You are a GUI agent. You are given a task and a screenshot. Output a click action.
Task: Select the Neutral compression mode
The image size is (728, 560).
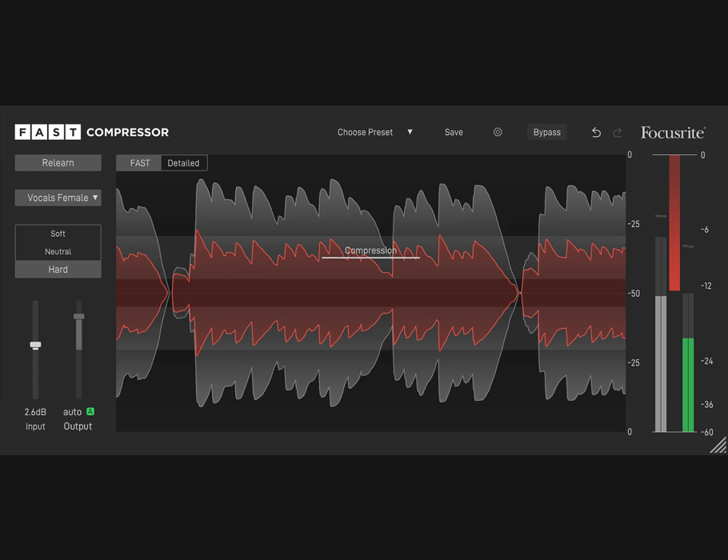coord(58,251)
